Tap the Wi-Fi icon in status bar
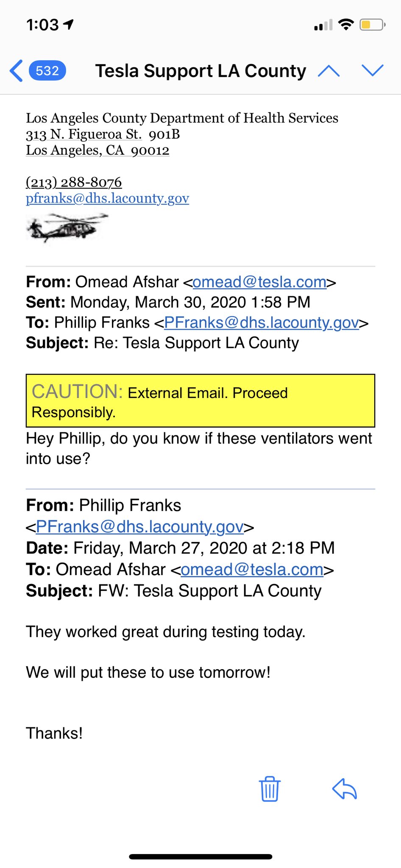 pos(346,25)
